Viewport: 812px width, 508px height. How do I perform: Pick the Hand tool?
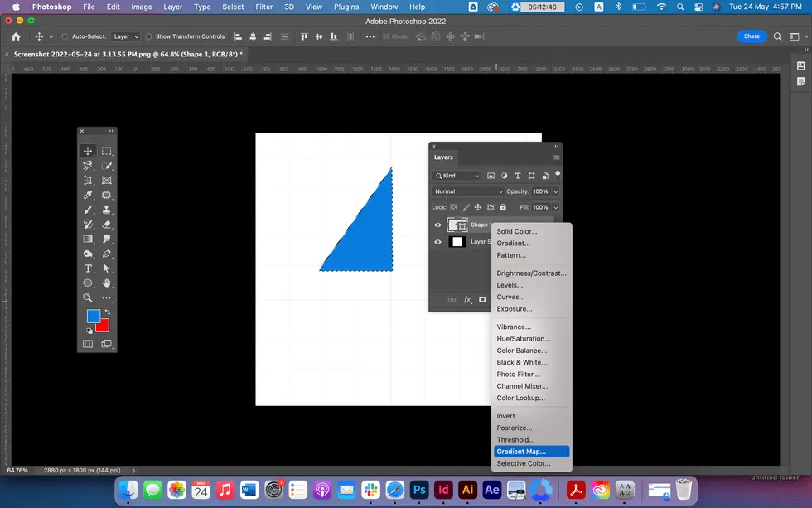[107, 283]
